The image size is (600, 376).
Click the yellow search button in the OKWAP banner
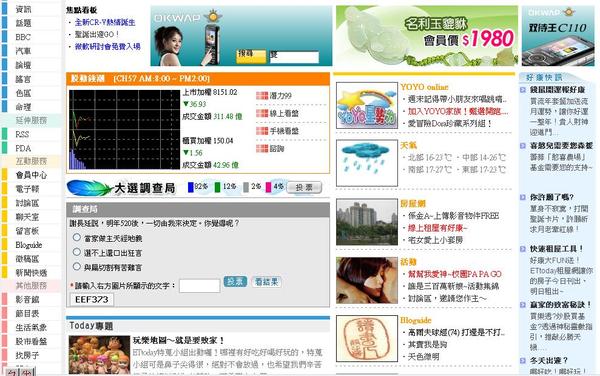coord(251,56)
